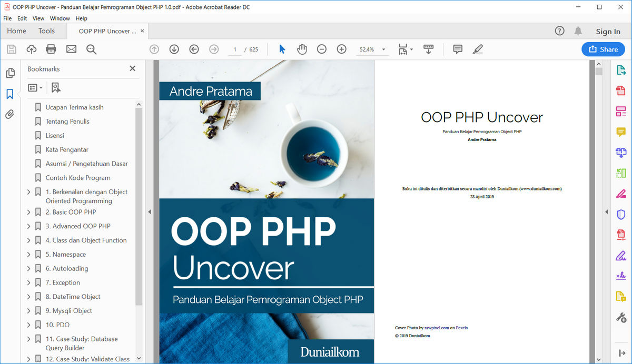Open the Export PDF tool
The width and height of the screenshot is (632, 364).
click(x=621, y=70)
